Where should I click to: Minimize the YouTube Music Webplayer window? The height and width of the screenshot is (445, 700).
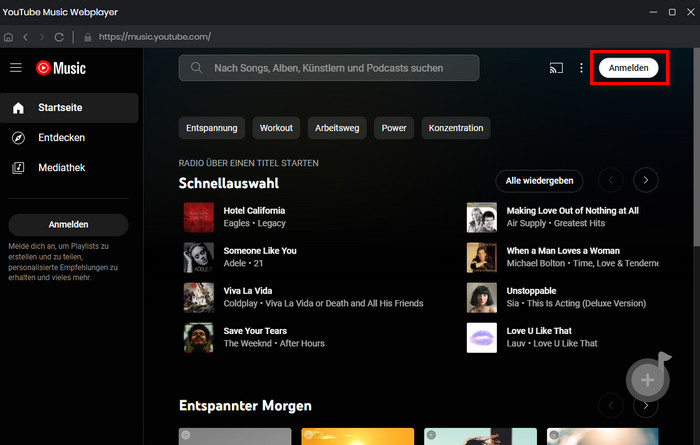(x=653, y=12)
